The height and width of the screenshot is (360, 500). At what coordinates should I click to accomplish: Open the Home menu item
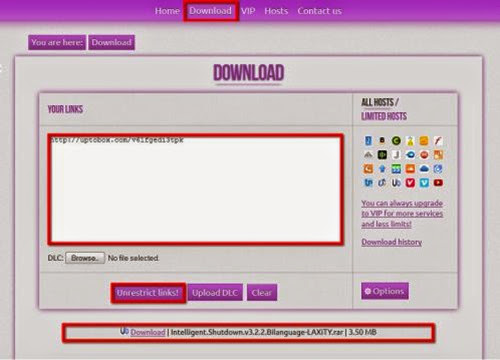click(x=167, y=11)
